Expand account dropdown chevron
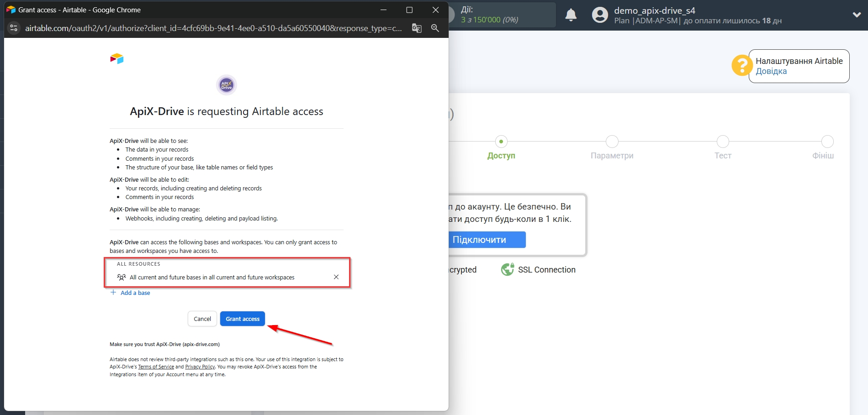Image resolution: width=868 pixels, height=415 pixels. [857, 15]
